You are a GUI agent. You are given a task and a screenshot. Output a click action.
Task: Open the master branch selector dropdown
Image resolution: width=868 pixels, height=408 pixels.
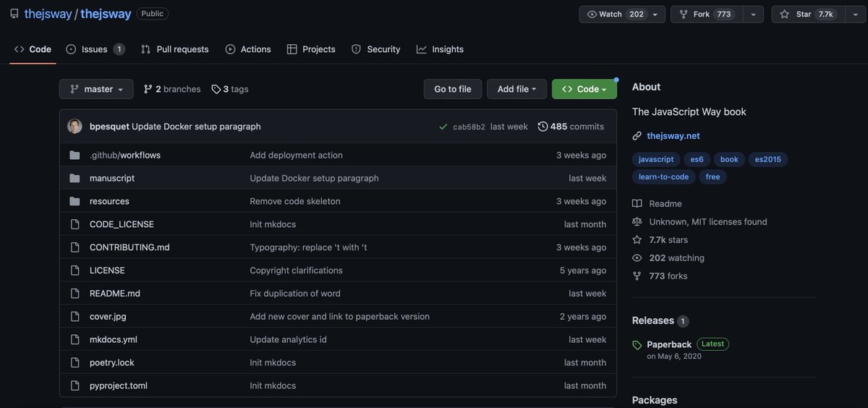96,89
